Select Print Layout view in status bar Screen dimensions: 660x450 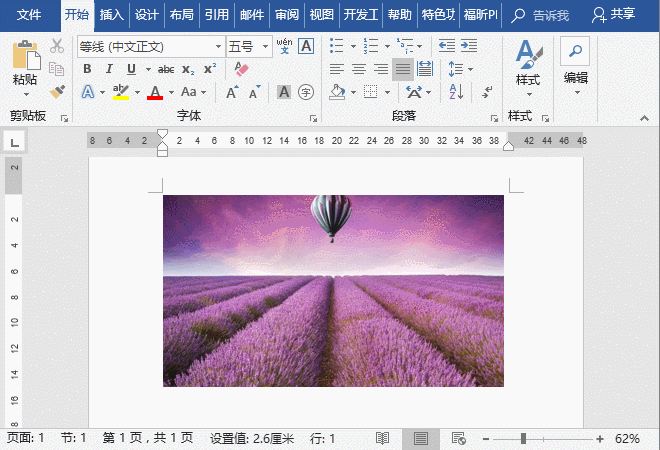(x=420, y=439)
